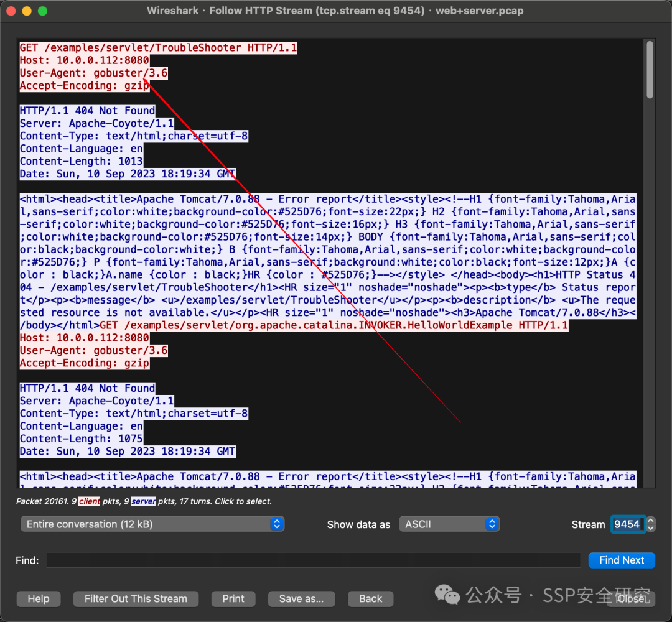Click the second Date: Sun, 10 Sep 2023 line
The height and width of the screenshot is (622, 672).
(128, 451)
